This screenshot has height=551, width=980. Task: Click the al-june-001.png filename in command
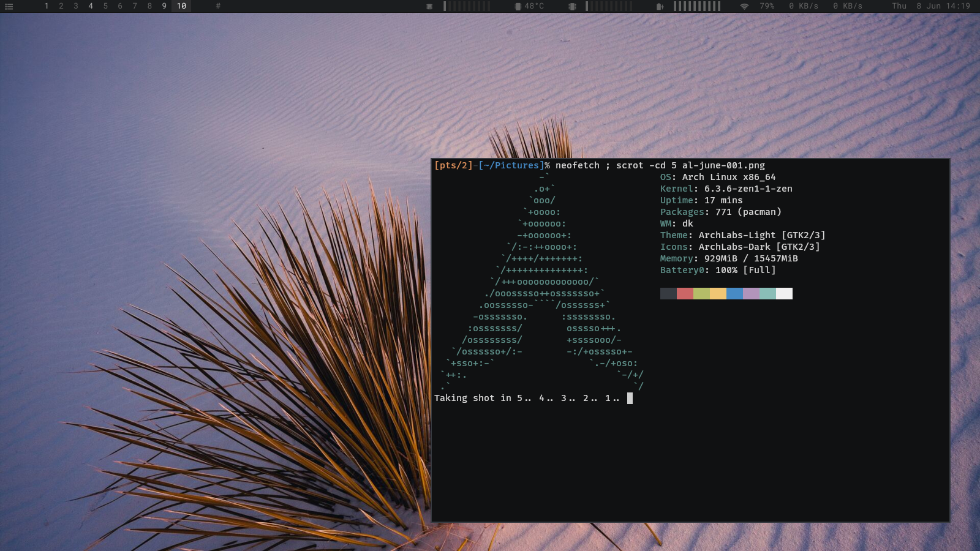point(723,165)
